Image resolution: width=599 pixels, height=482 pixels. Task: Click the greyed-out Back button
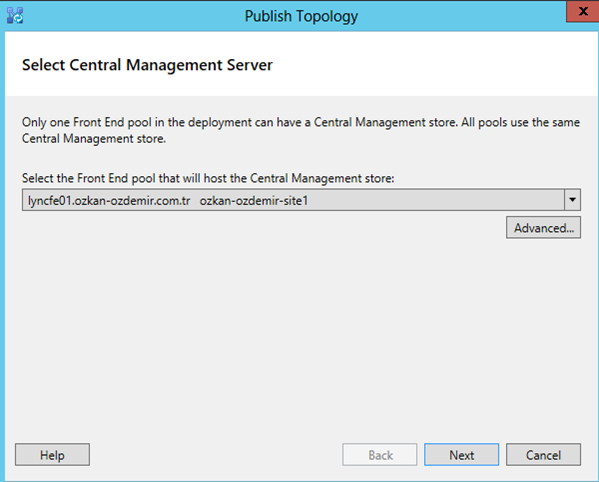(380, 455)
